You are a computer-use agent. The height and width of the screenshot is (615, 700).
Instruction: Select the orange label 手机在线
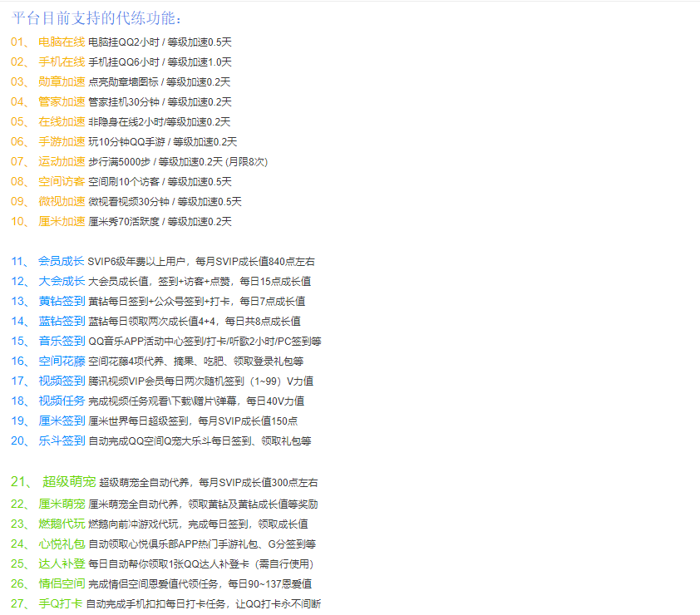point(62,62)
